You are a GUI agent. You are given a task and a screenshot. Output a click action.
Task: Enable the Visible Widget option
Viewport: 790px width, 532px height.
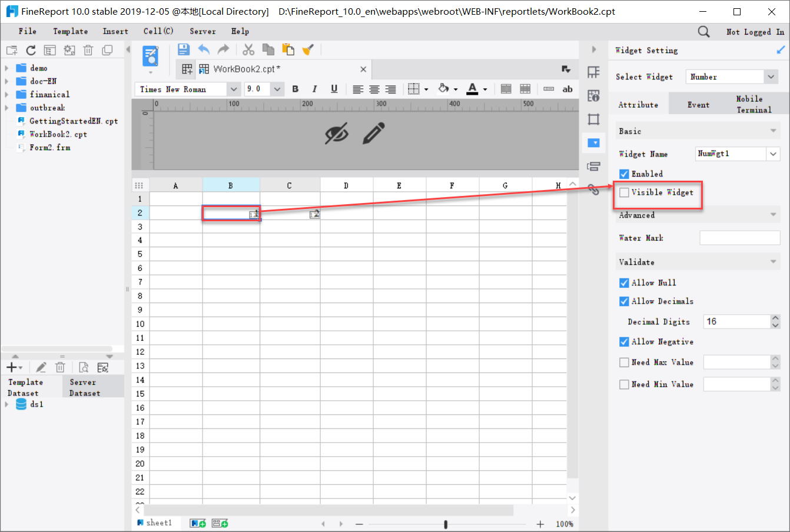coord(623,191)
